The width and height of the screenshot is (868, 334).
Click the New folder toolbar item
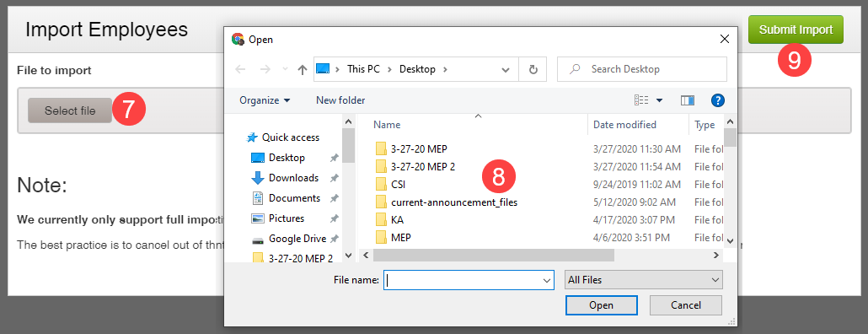click(x=340, y=100)
